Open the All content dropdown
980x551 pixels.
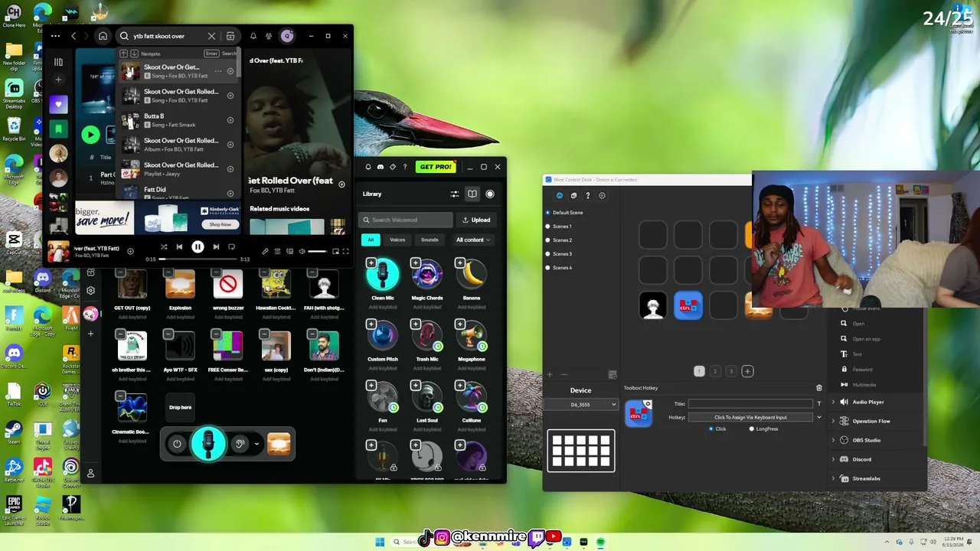(x=473, y=240)
